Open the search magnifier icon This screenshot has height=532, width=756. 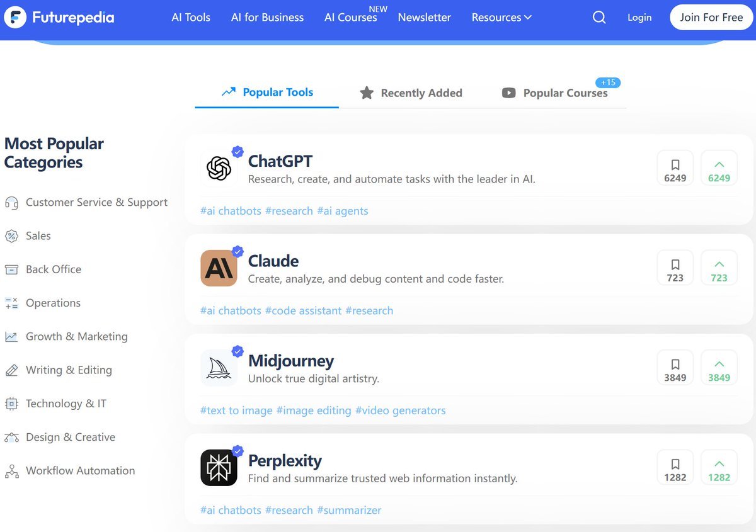[x=599, y=18]
